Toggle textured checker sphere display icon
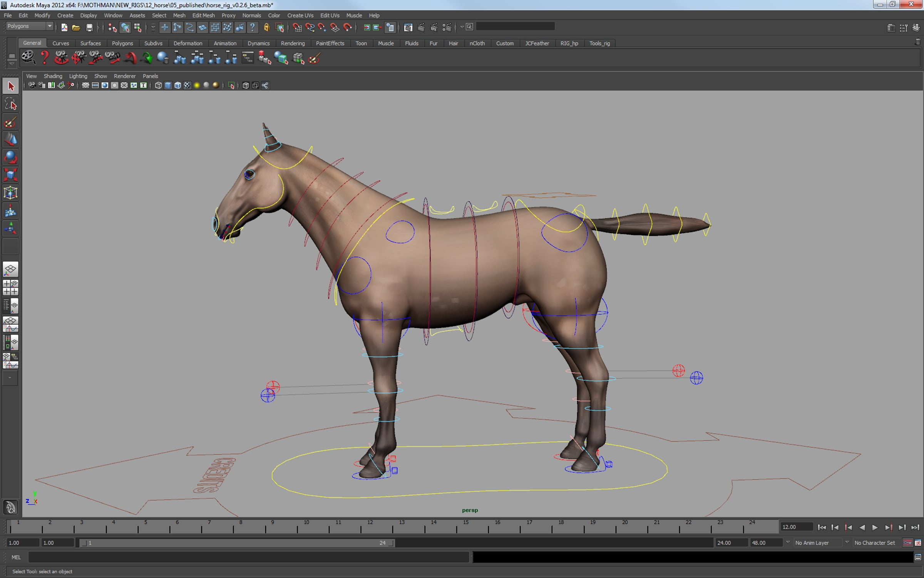Image resolution: width=924 pixels, height=578 pixels. pyautogui.click(x=187, y=86)
